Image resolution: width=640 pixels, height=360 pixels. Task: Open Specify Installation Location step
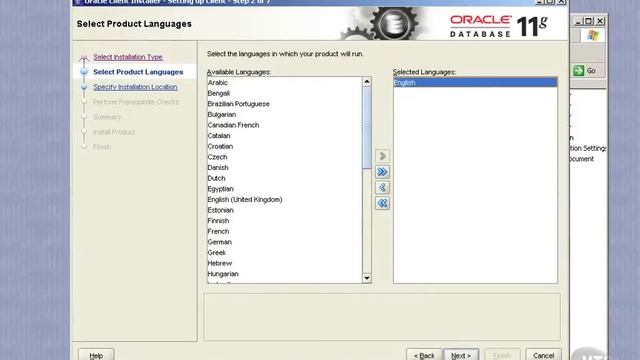(135, 87)
